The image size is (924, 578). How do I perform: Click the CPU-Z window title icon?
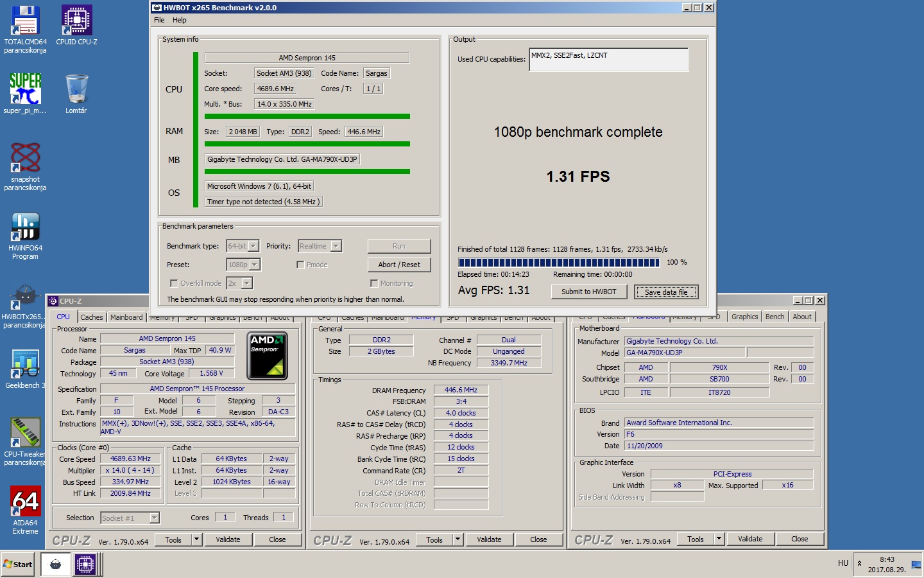click(x=53, y=301)
